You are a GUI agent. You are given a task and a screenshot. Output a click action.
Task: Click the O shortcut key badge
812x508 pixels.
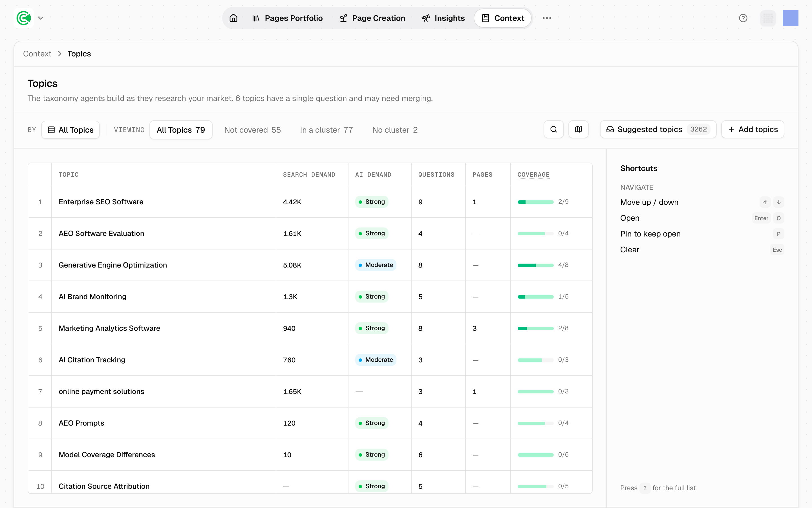pos(779,218)
